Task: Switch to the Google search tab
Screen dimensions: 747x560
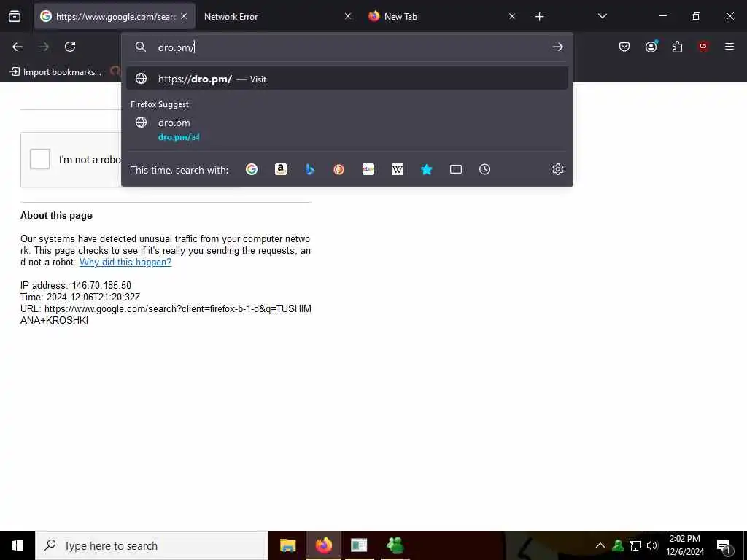Action: [x=115, y=16]
